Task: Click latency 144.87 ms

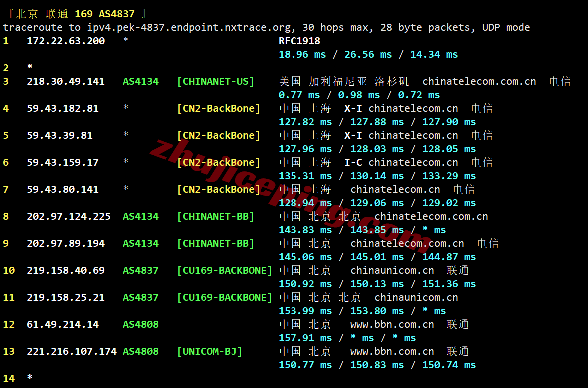Action: pyautogui.click(x=449, y=257)
